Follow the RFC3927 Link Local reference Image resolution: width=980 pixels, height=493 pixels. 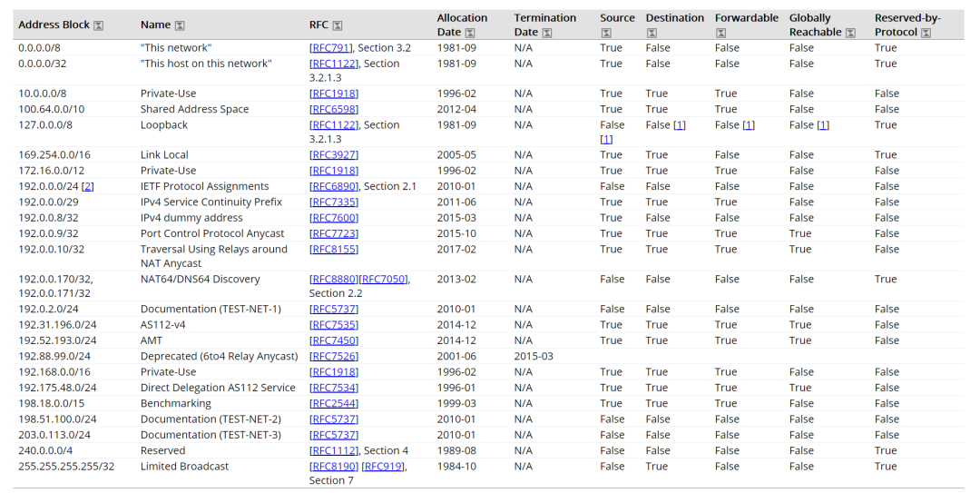pos(334,155)
